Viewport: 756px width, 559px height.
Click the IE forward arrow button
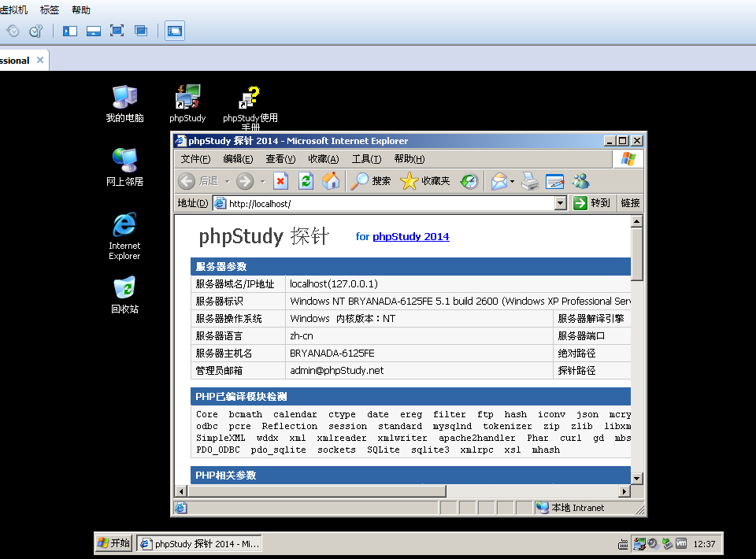[x=245, y=181]
